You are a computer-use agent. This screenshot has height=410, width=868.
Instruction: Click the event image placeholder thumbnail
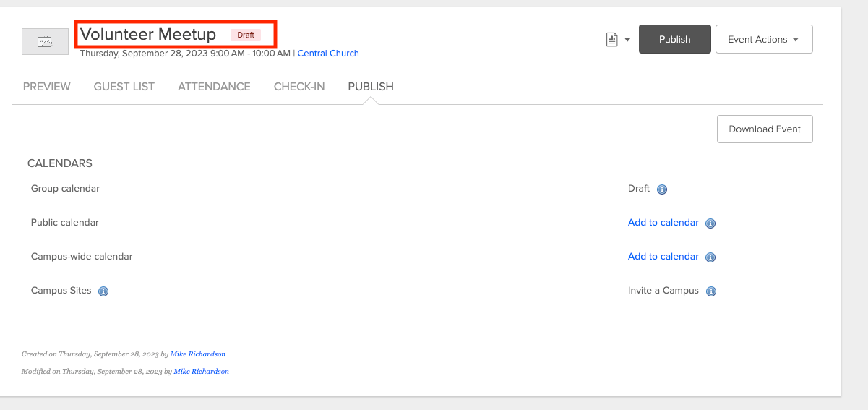click(x=45, y=42)
